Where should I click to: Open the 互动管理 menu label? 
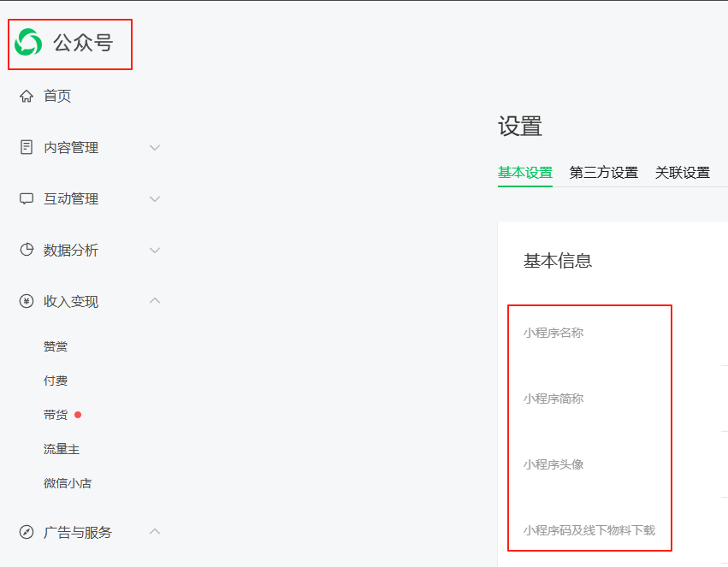[71, 198]
